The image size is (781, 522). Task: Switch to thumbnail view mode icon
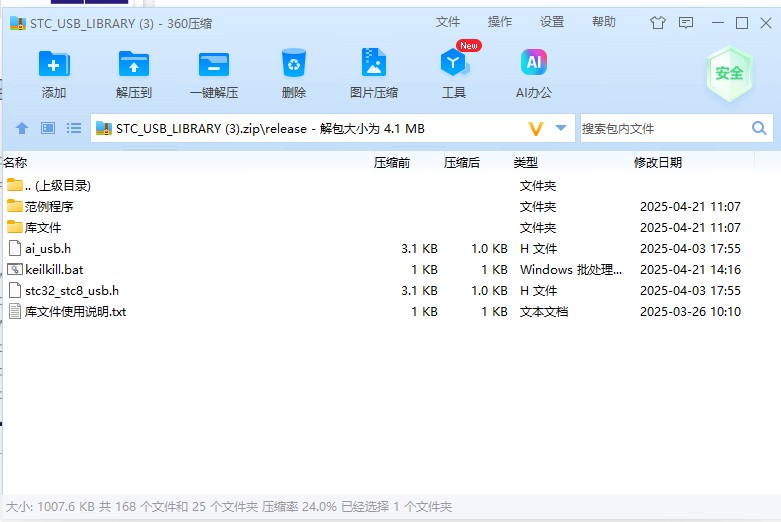click(x=48, y=128)
